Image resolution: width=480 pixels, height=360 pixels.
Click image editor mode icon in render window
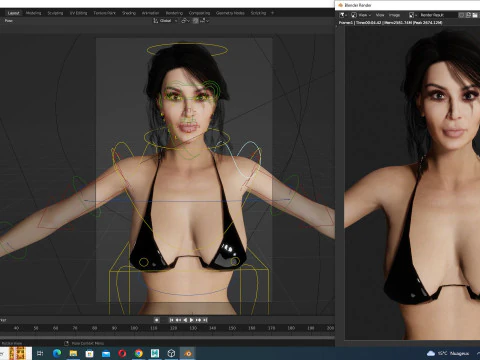coord(354,15)
